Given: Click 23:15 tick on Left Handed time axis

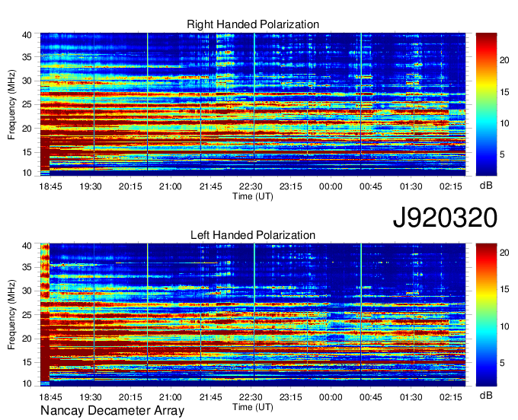Looking at the screenshot, I should [291, 397].
